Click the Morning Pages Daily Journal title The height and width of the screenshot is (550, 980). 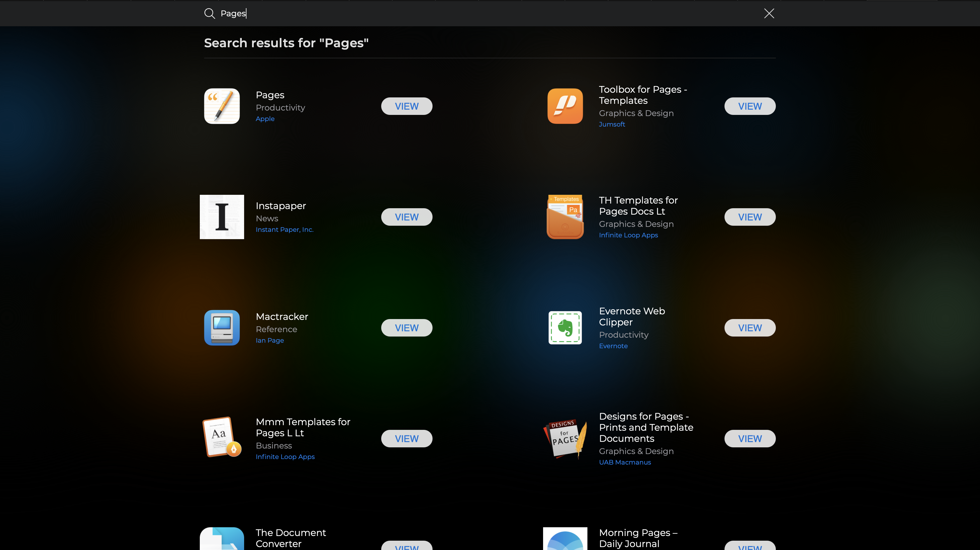tap(638, 538)
